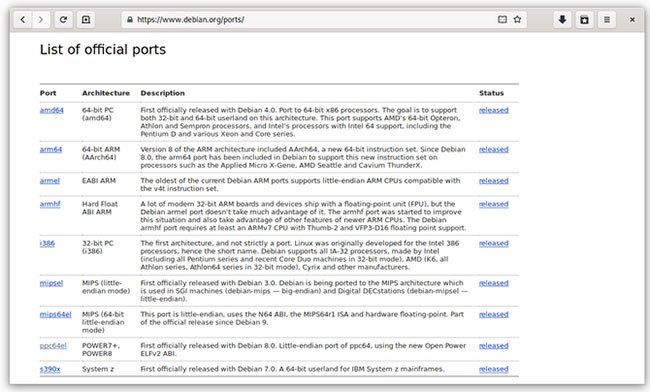Open the s390x port link
This screenshot has height=392, width=650.
[50, 369]
